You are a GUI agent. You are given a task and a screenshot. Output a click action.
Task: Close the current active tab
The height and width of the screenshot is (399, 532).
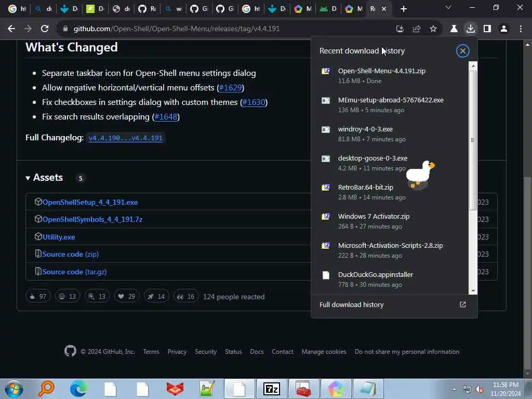coord(384,9)
